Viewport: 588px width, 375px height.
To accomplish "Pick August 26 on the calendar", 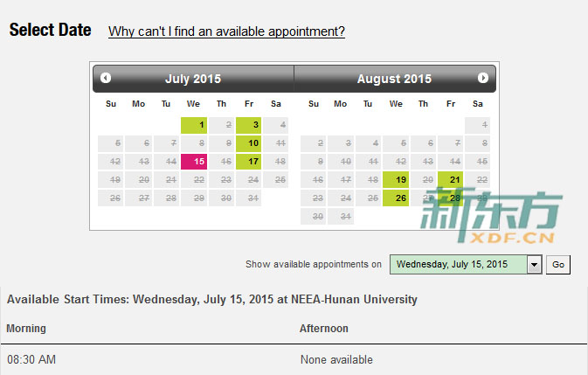I will point(396,198).
